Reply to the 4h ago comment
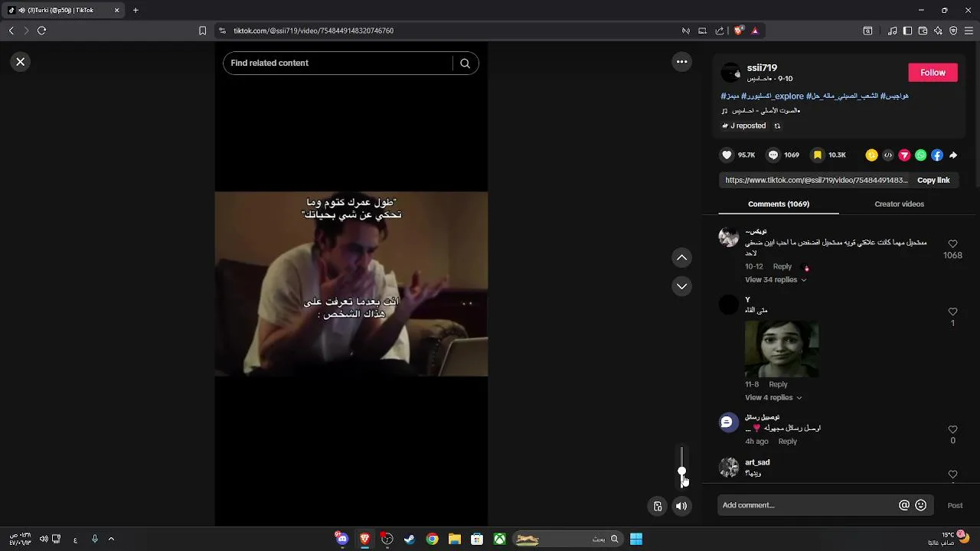 click(788, 442)
